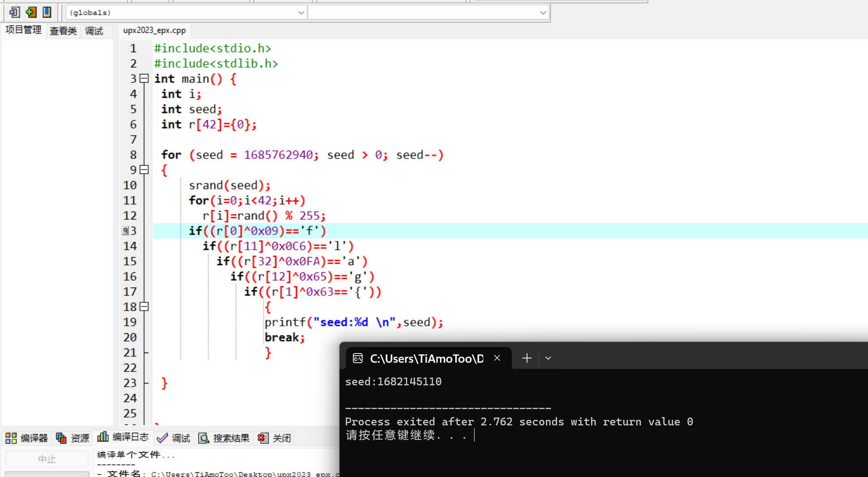Screen dimensions: 868x477
Task: Click the highlighted if r[0]^0x09 line
Action: click(258, 231)
